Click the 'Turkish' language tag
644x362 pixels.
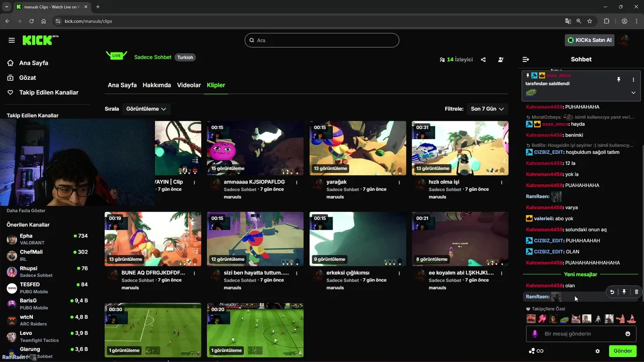pyautogui.click(x=185, y=57)
